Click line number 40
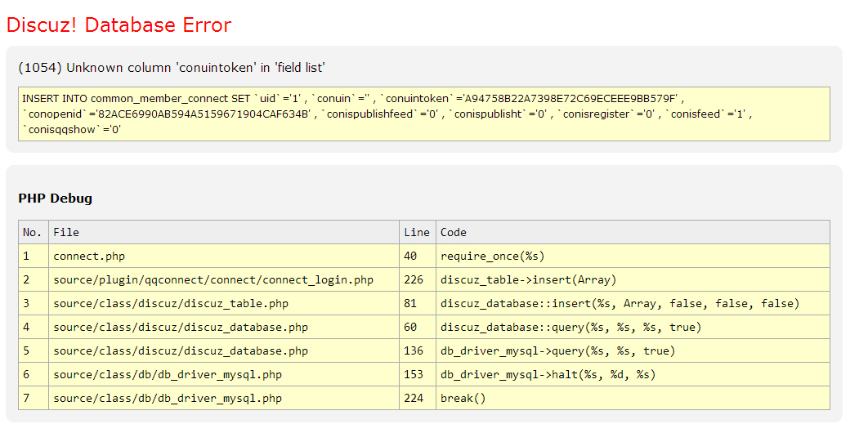Viewport: 868px width, 424px height. pos(418,257)
